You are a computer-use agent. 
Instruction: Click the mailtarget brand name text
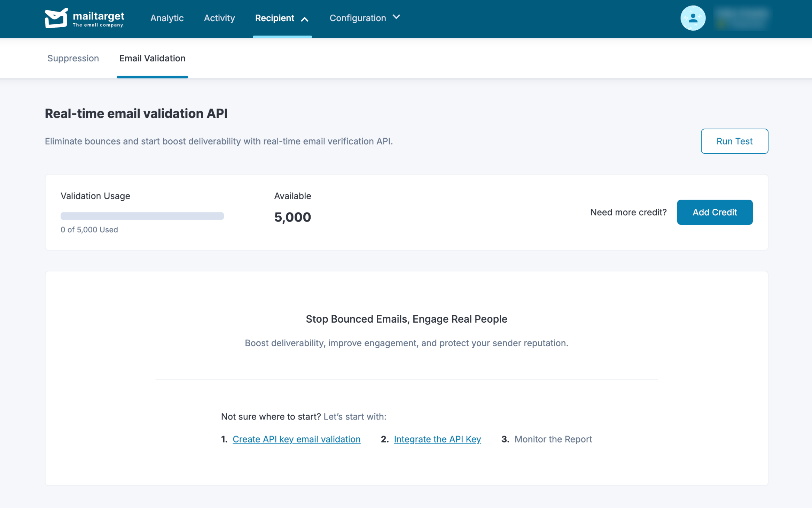99,16
